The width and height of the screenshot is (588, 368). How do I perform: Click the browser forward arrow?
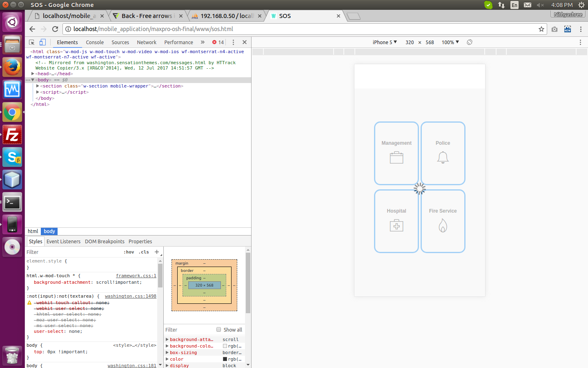(44, 29)
